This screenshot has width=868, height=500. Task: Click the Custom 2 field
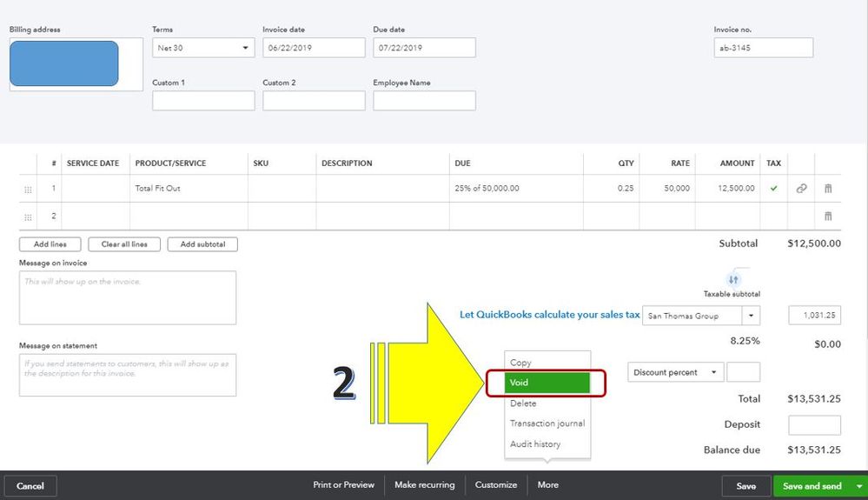314,101
